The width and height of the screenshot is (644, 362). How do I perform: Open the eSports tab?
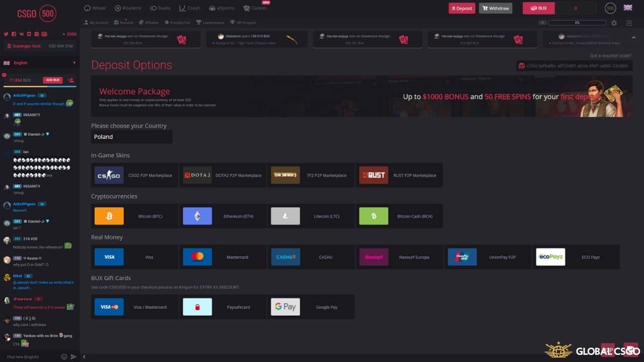pyautogui.click(x=222, y=8)
